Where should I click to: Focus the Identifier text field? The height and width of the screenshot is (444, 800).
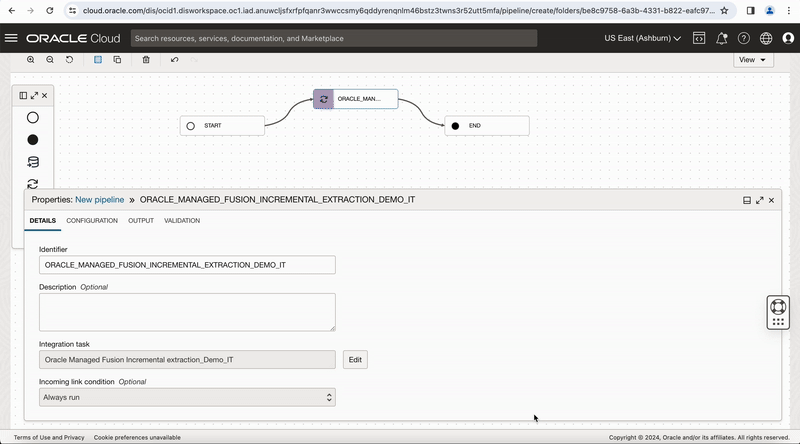coord(187,265)
